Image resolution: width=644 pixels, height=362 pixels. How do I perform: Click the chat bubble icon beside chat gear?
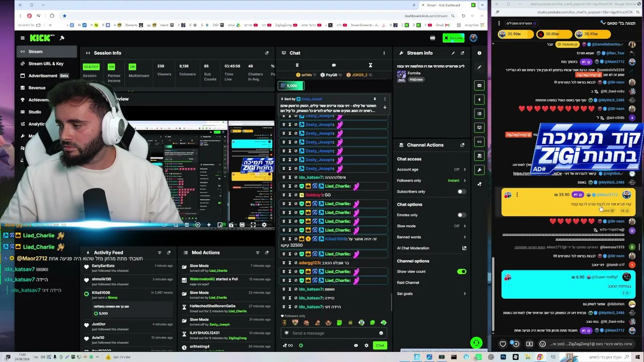click(356, 345)
